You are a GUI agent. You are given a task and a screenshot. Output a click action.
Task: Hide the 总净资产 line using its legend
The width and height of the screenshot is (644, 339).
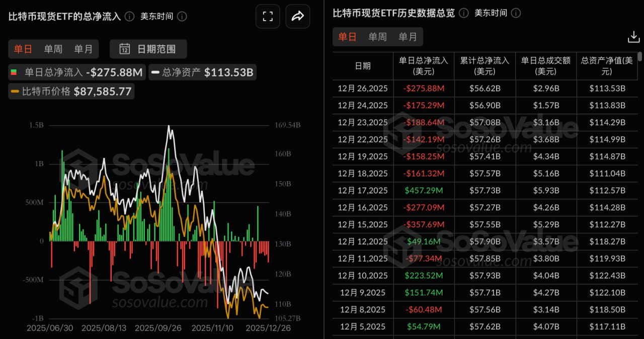coord(201,72)
